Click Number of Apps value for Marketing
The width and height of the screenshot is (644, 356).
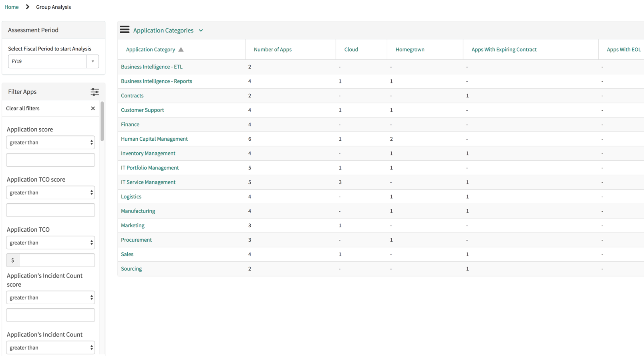250,226
